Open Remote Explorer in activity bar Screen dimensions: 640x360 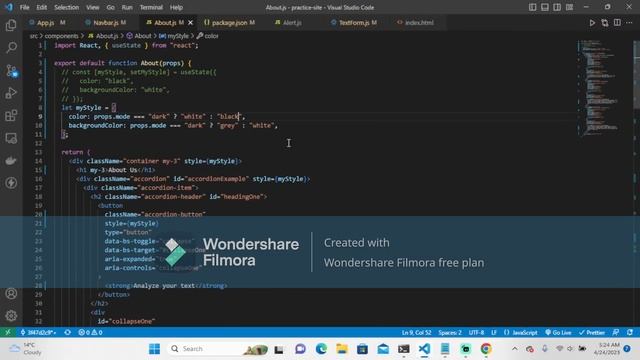tap(11, 138)
